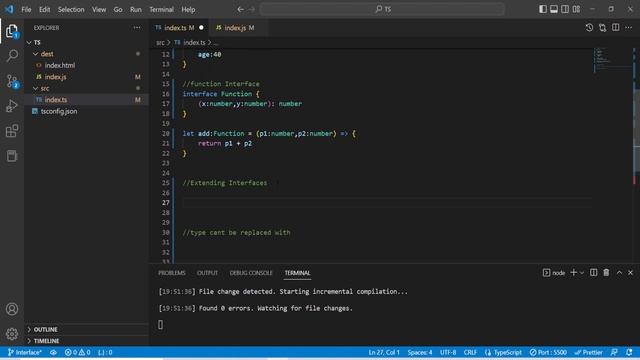Close the terminal panel
Screen dimensions: 640x360
coord(630,273)
